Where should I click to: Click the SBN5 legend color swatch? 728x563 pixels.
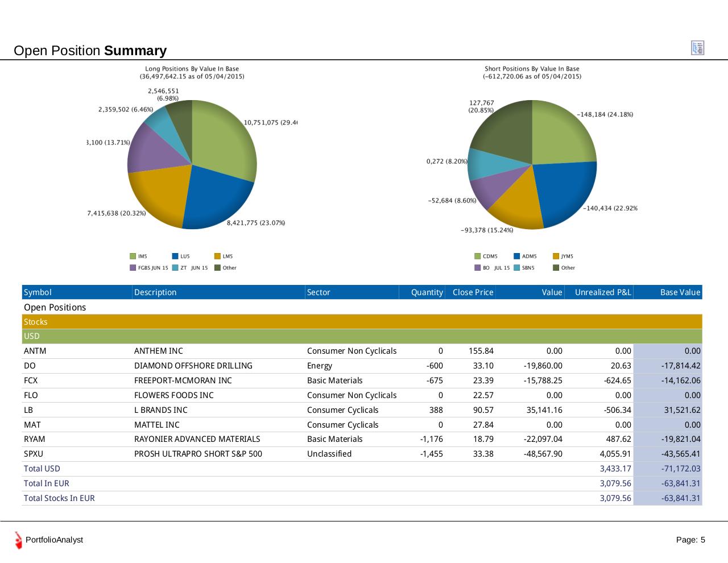pyautogui.click(x=516, y=268)
